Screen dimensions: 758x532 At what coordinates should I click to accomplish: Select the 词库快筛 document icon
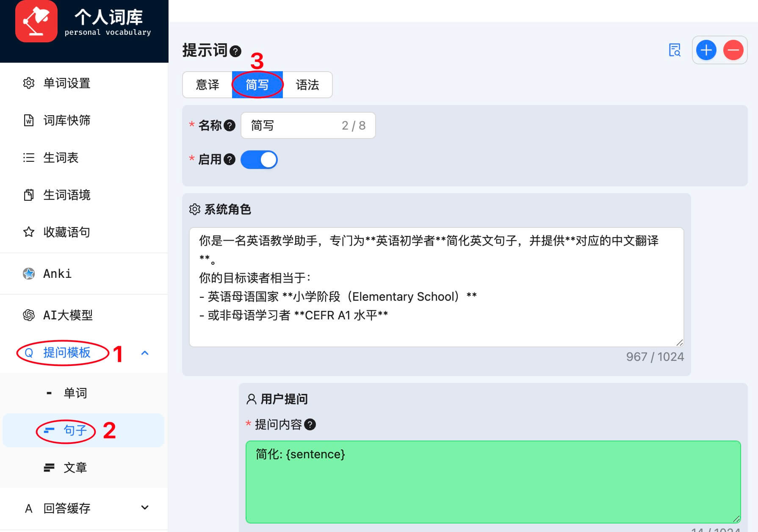tap(28, 121)
